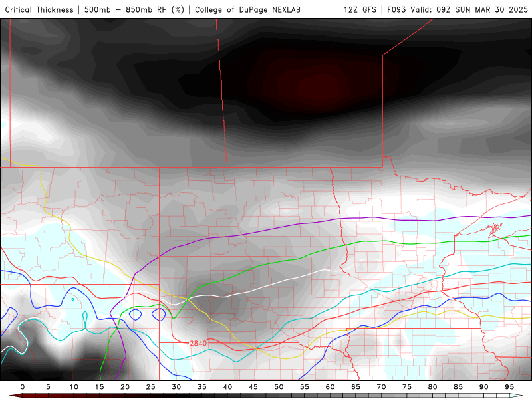This screenshot has height=399, width=532.
Task: Click the "95" value on the color scale
Action: pyautogui.click(x=509, y=387)
